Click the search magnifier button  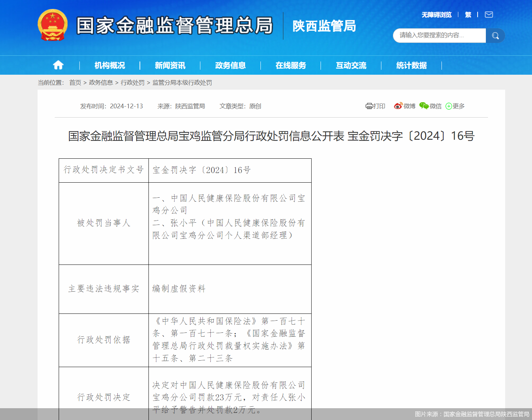pyautogui.click(x=495, y=35)
